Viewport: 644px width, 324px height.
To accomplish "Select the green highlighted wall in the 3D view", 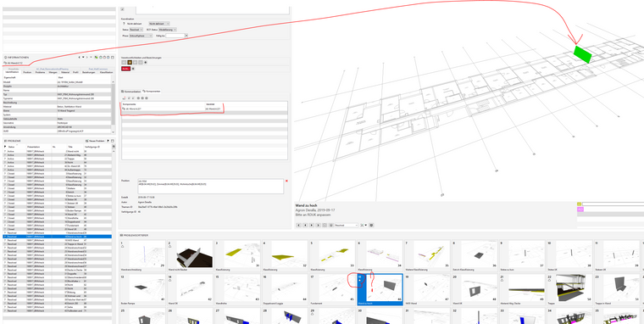I will click(583, 54).
